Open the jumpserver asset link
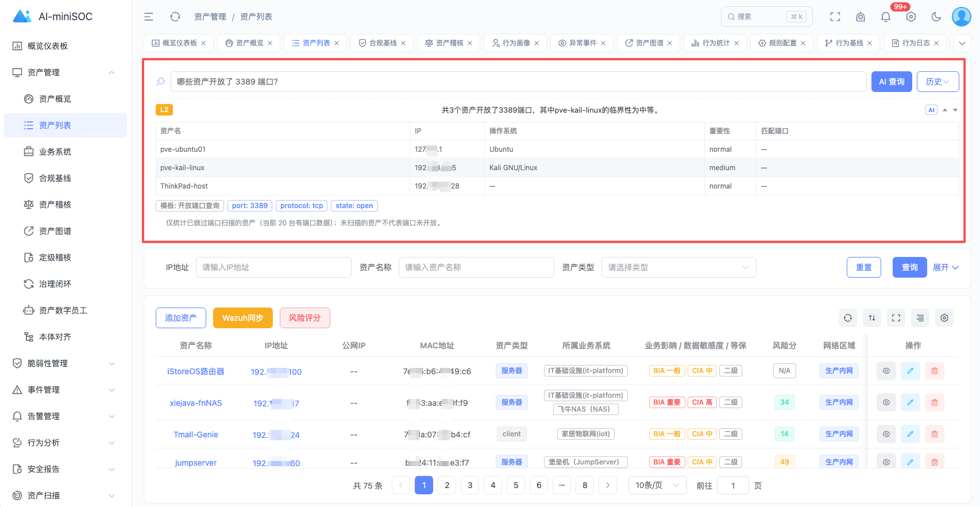Screen dimensions: 980x507 [196, 463]
